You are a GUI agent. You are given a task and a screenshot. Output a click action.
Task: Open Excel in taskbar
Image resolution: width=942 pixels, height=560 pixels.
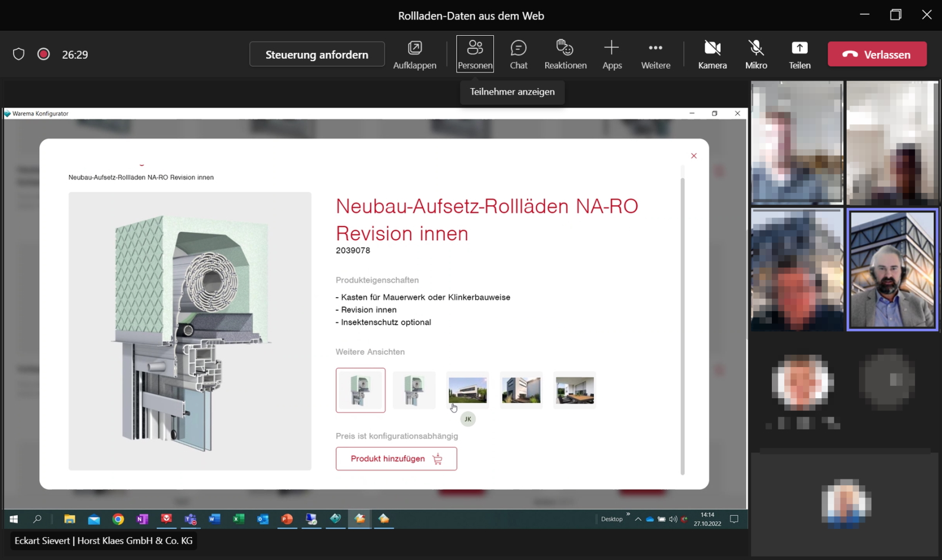pos(238,519)
